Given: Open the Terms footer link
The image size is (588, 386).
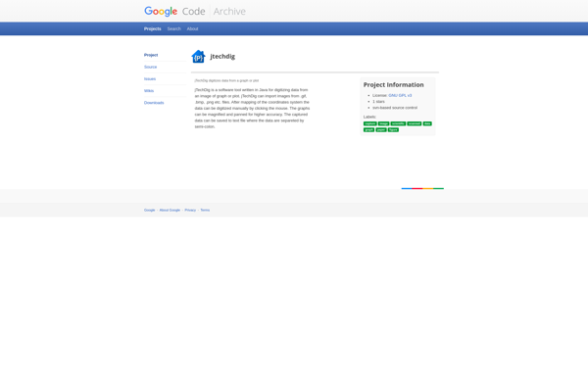Looking at the screenshot, I should (x=205, y=211).
